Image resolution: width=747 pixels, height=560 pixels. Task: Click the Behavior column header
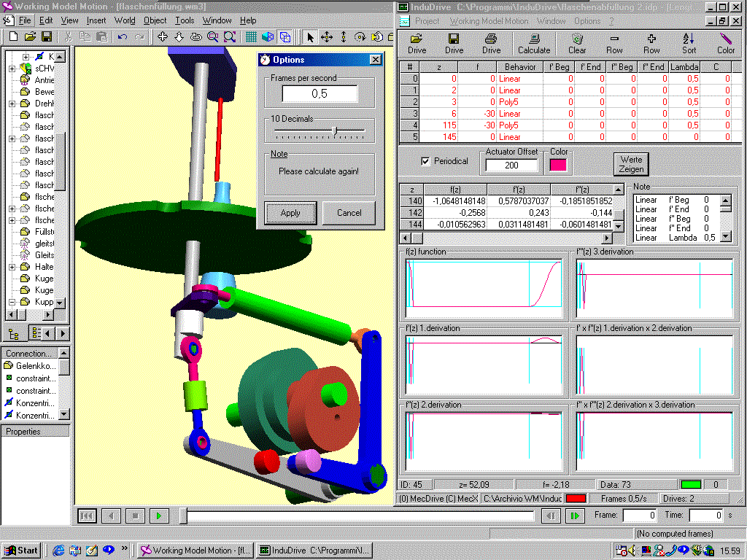point(519,67)
